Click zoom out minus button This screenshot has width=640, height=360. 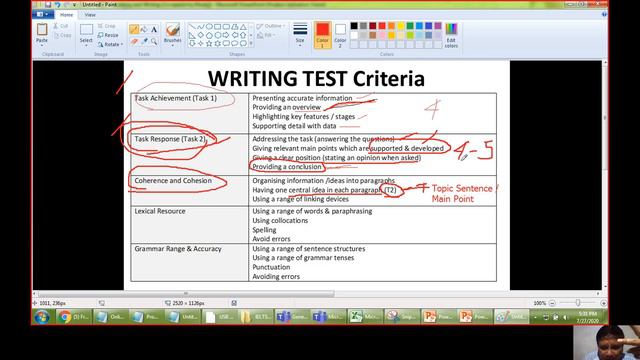pyautogui.click(x=552, y=303)
